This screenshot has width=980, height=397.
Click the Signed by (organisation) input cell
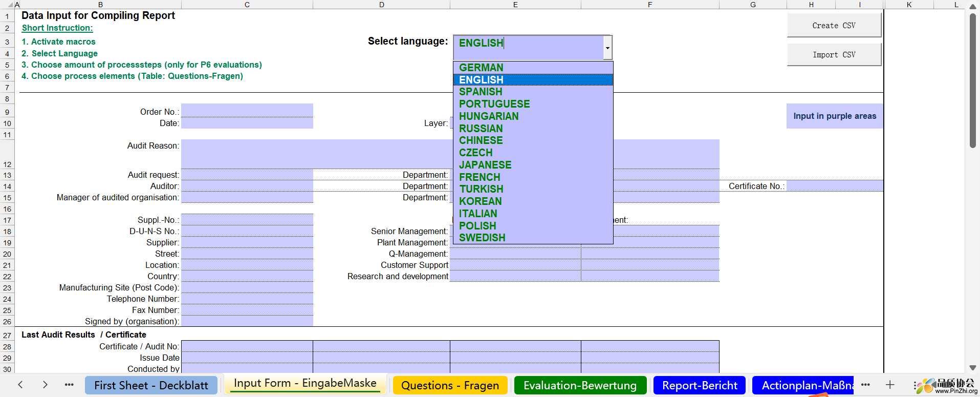[x=247, y=321]
